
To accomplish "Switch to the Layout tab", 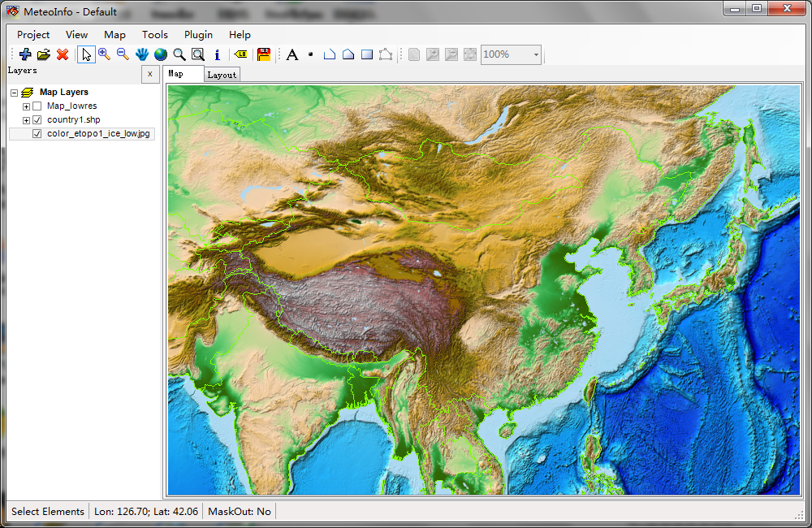I will tap(222, 75).
